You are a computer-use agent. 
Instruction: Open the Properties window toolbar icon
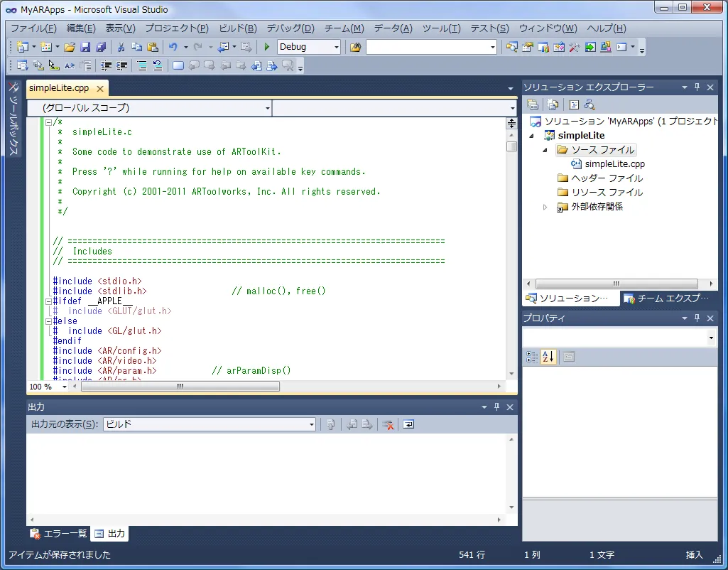click(528, 47)
